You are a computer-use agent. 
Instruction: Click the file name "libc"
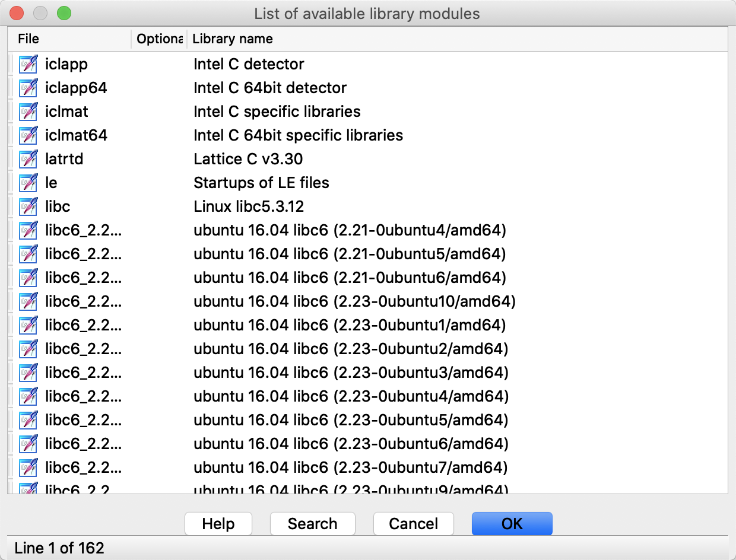tap(58, 206)
